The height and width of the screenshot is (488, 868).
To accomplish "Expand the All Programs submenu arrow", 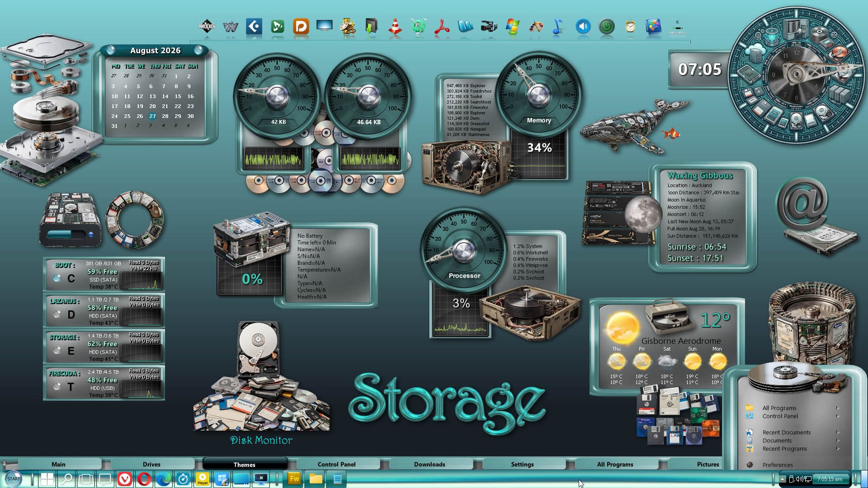I will point(838,408).
